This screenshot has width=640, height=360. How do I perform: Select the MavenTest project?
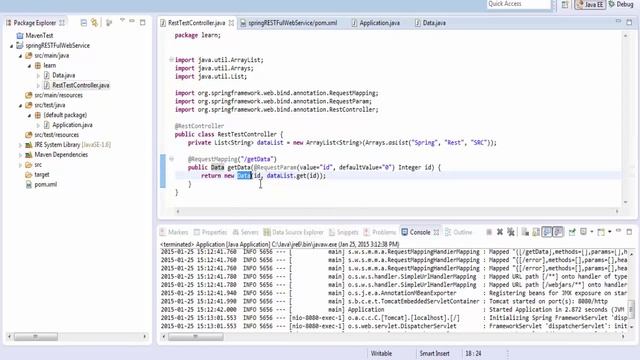(39, 36)
